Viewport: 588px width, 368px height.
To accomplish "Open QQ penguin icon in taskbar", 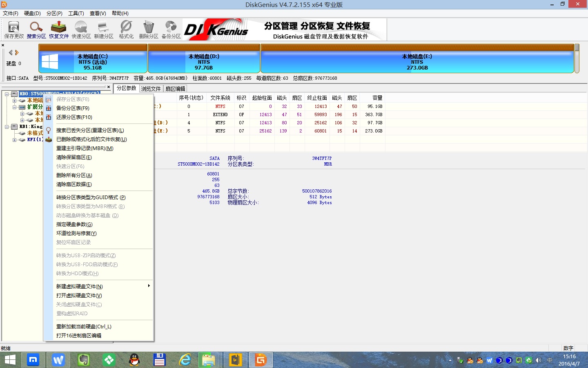I will [134, 360].
